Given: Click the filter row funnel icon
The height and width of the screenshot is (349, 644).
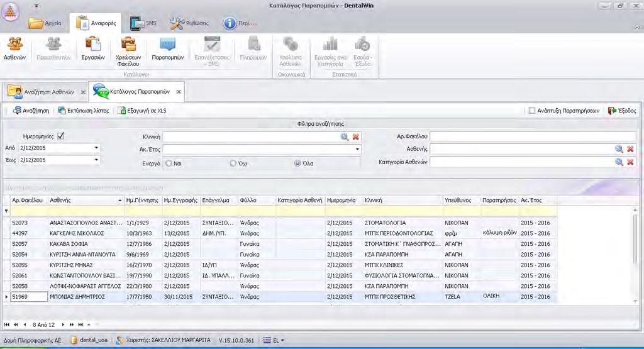Looking at the screenshot, I should point(6,211).
